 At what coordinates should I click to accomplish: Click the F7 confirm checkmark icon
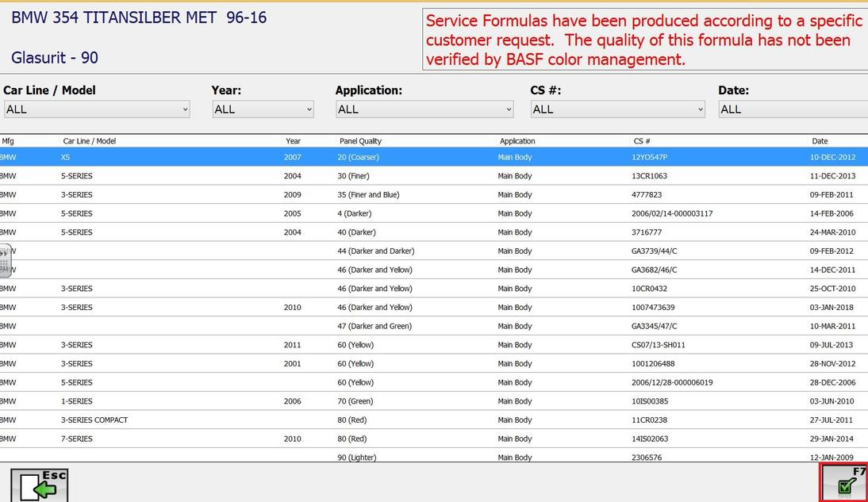point(844,483)
